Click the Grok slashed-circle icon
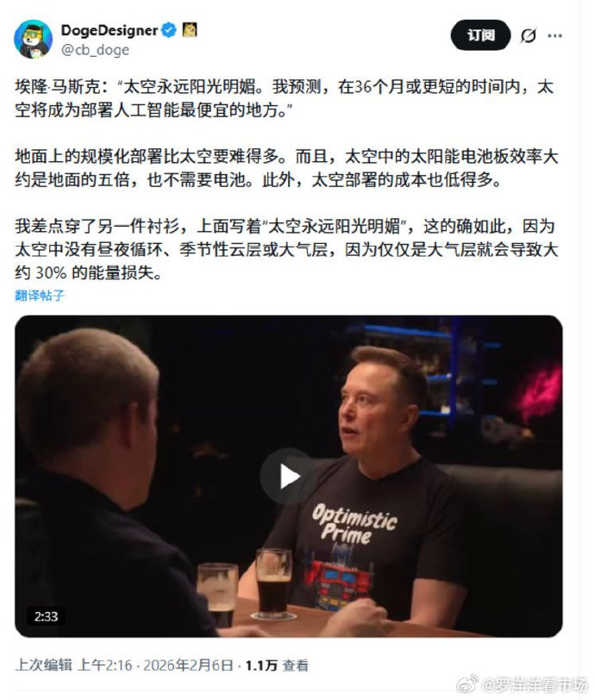The height and width of the screenshot is (700, 595). pyautogui.click(x=528, y=35)
